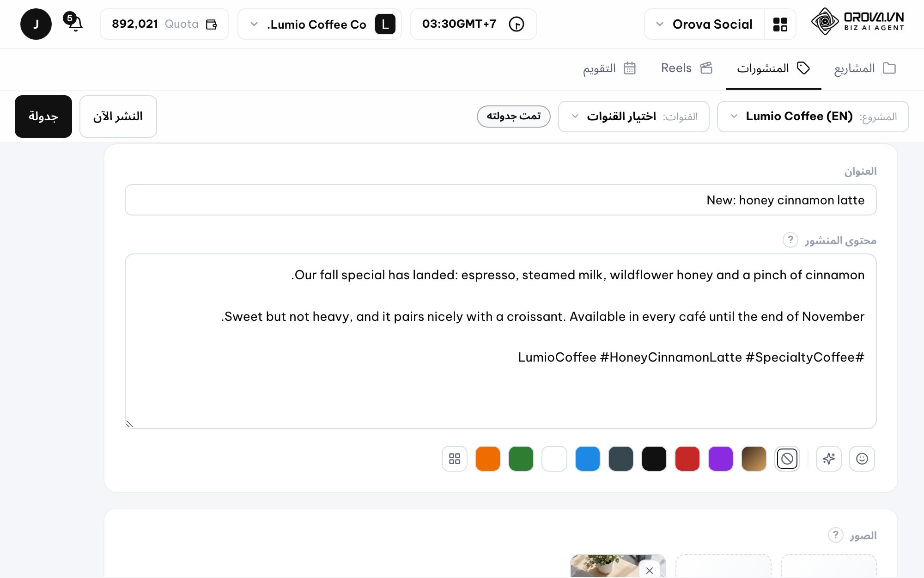924x578 pixels.
Task: Click the title field with honey cinnamon latte
Action: tap(501, 200)
